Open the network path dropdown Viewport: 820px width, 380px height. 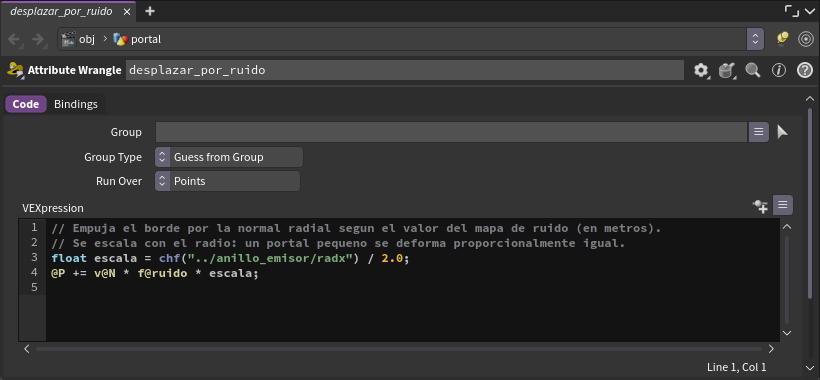click(x=755, y=39)
